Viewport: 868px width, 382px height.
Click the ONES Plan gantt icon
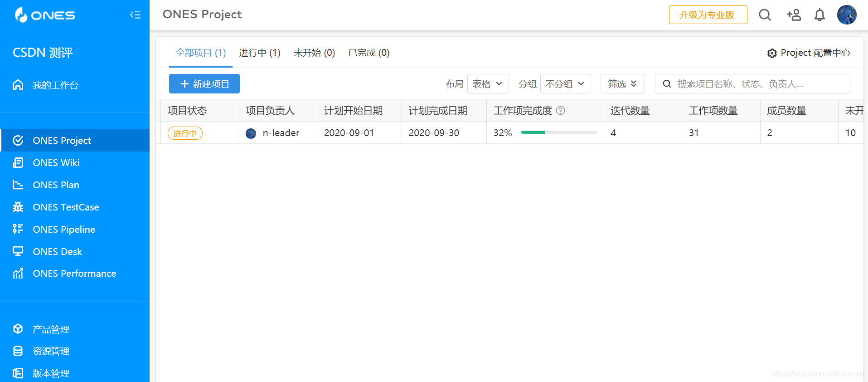click(x=18, y=185)
